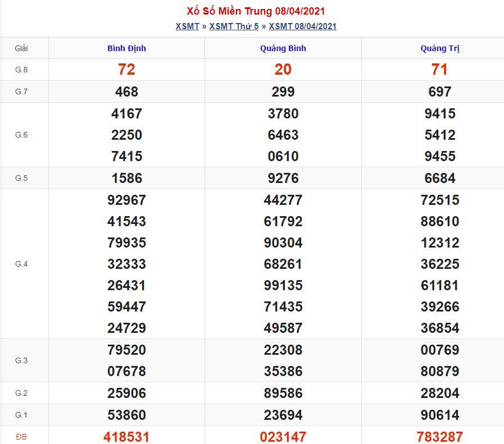Click G.1 number 23694
The height and width of the screenshot is (444, 504).
click(x=283, y=415)
